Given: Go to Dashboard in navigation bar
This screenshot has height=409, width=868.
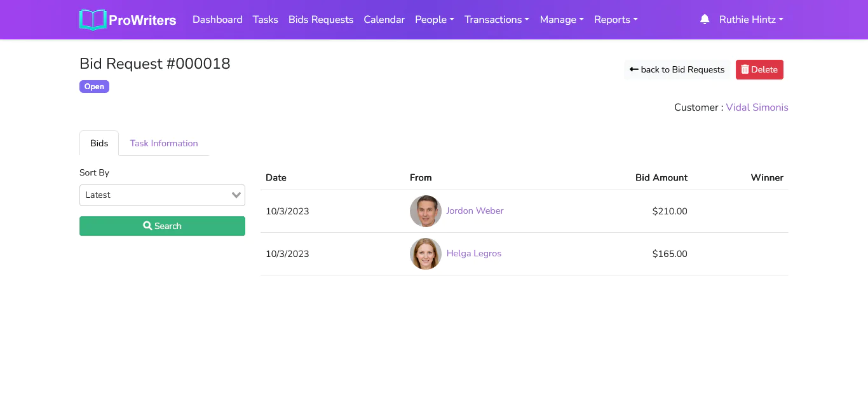Looking at the screenshot, I should 217,20.
